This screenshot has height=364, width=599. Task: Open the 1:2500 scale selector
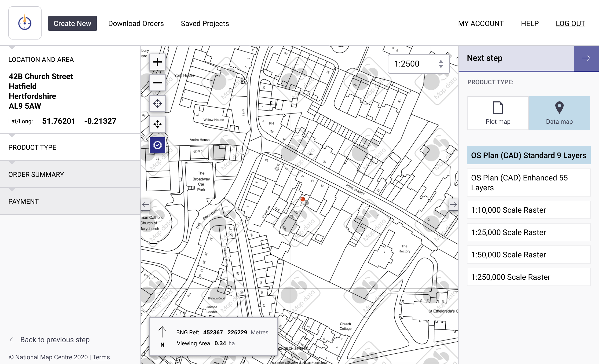(x=419, y=64)
